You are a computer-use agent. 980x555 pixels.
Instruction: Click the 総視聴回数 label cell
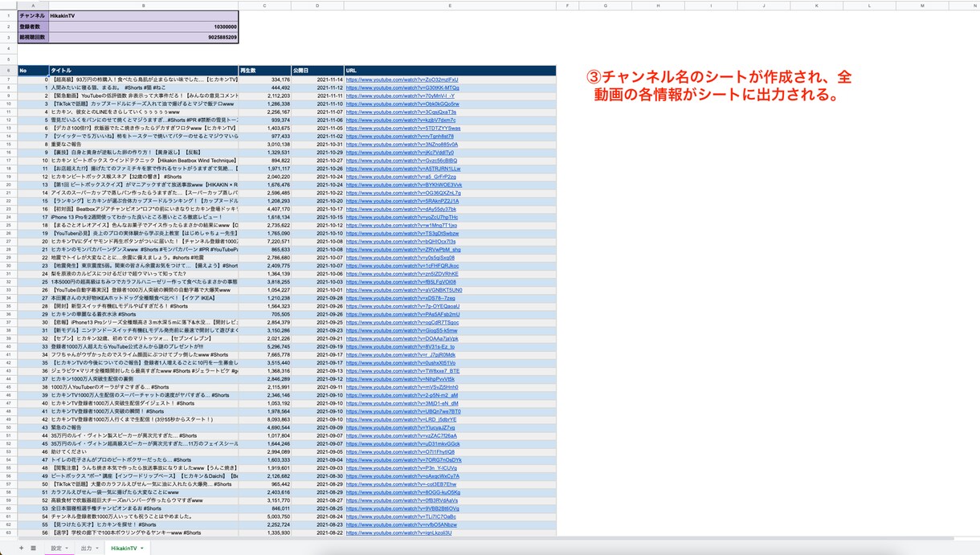click(33, 37)
